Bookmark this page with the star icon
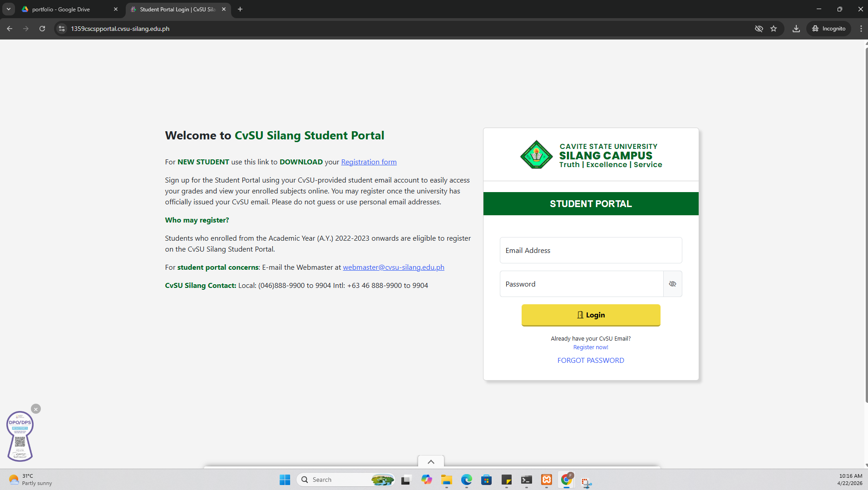The width and height of the screenshot is (868, 490). click(774, 29)
